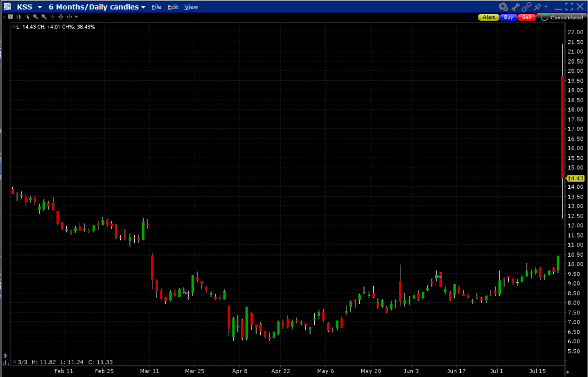Viewport: 588px width, 377px height.
Task: Open the Edit menu
Action: tap(173, 7)
